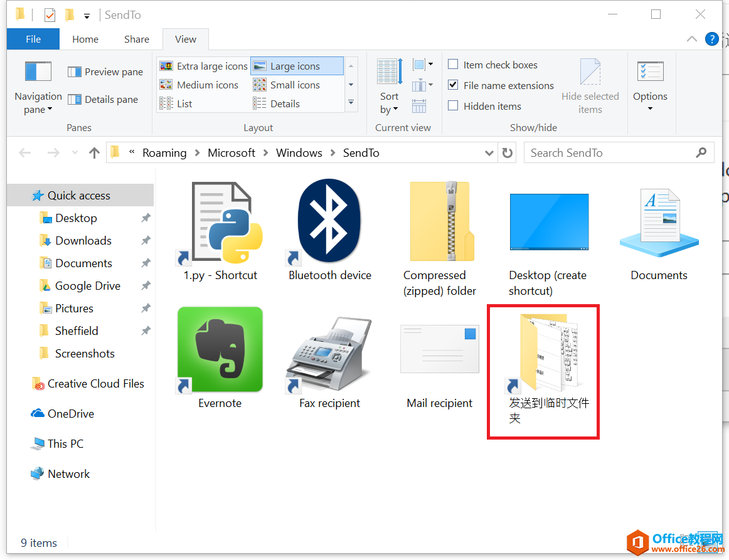Collapse the ribbon with the chevron
The width and height of the screenshot is (729, 560).
coord(692,39)
